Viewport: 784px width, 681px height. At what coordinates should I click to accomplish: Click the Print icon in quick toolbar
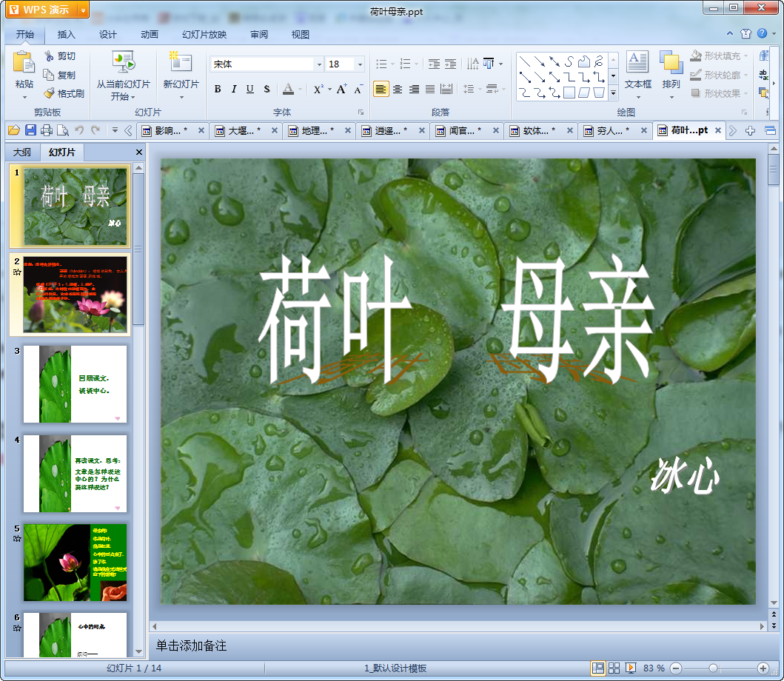[47, 130]
